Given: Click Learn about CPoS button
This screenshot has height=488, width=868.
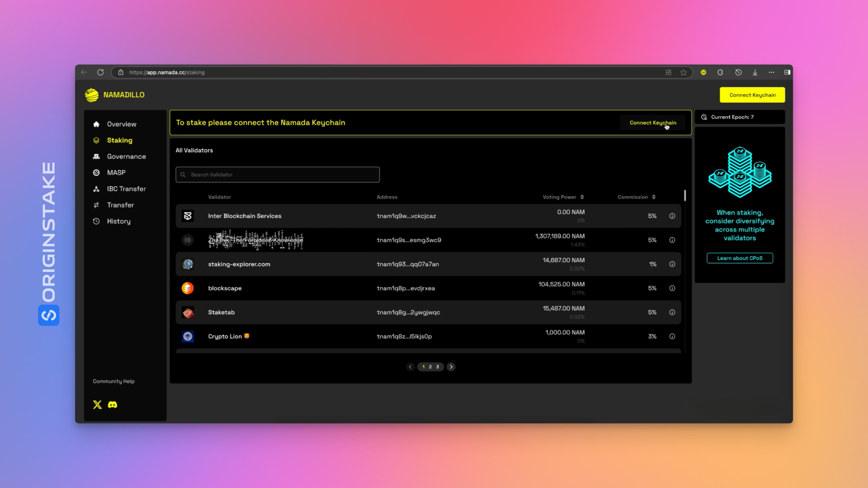Looking at the screenshot, I should [x=740, y=258].
